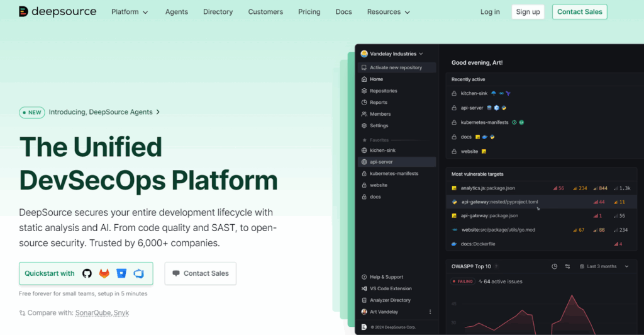Click the api-gateway:package.json target row
644x335 pixels.
coord(541,216)
